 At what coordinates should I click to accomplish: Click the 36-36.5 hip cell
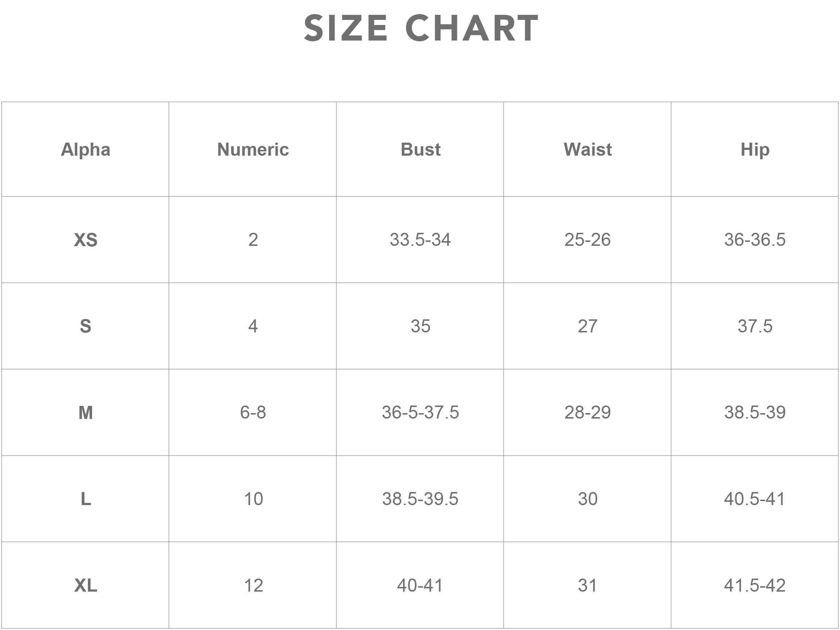755,240
